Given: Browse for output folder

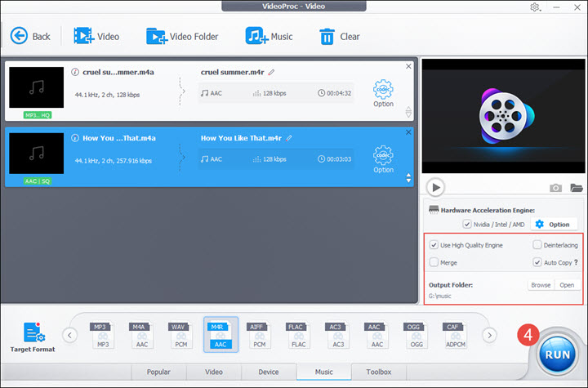Looking at the screenshot, I should 541,285.
